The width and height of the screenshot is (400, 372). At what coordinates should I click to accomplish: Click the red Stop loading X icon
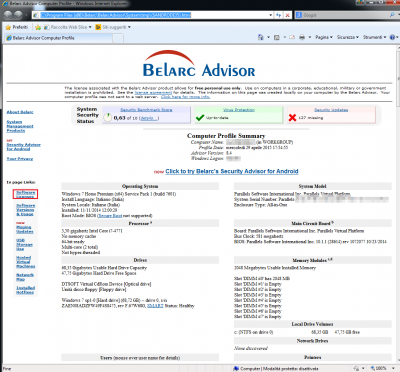(x=287, y=15)
